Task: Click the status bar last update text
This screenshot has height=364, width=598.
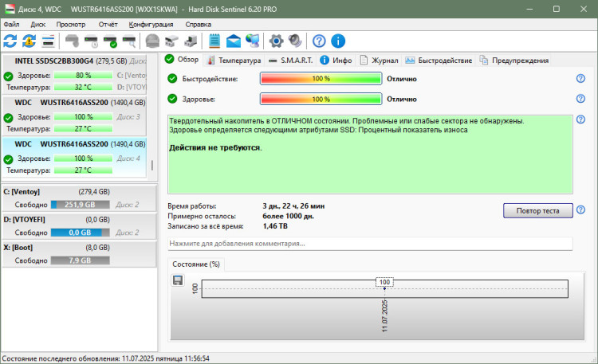Action: pyautogui.click(x=105, y=358)
